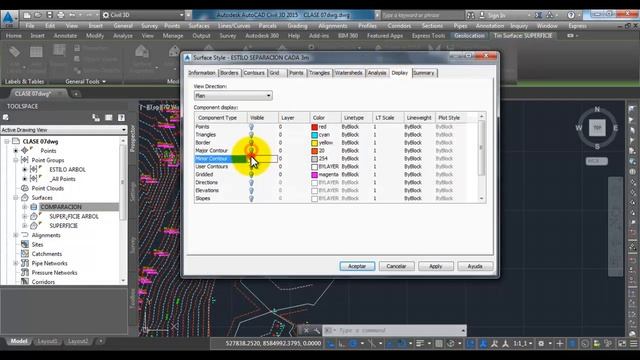Select Catchments in the Prospector tree
This screenshot has height=360, width=640.
tap(47, 254)
